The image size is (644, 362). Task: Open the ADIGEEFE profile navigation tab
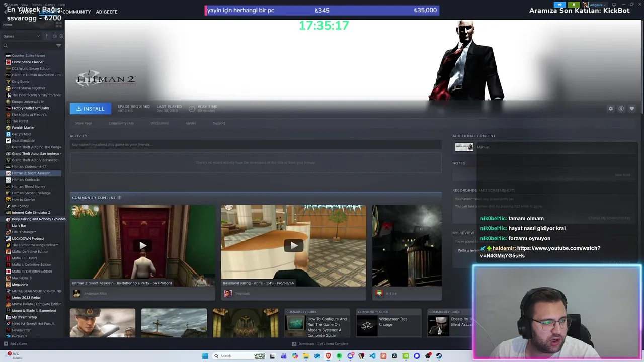(106, 12)
